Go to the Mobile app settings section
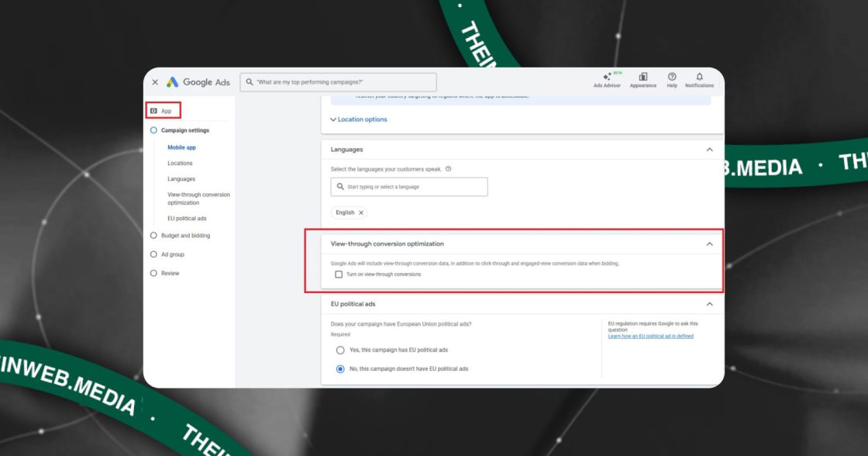 point(181,147)
